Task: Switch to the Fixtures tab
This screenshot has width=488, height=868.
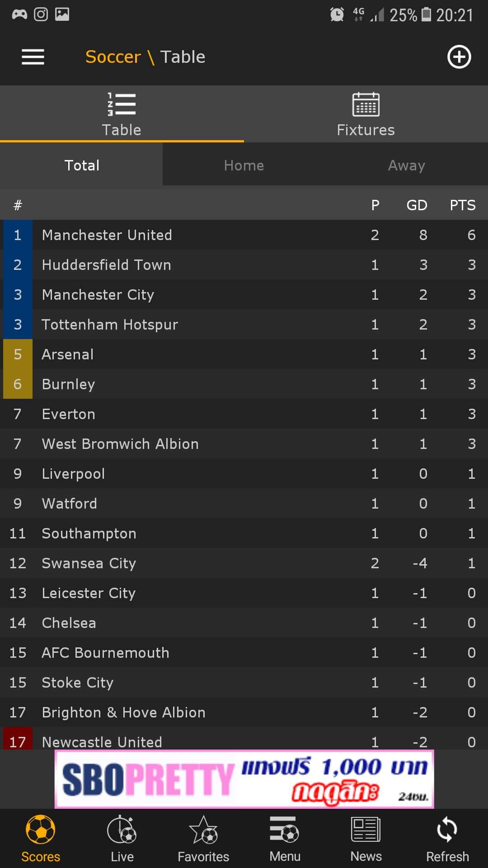Action: pos(366,114)
